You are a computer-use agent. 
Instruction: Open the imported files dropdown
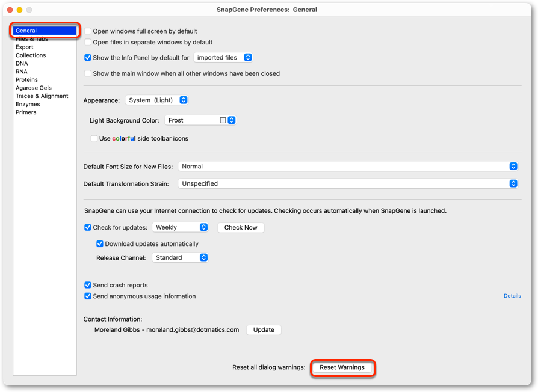click(x=223, y=58)
